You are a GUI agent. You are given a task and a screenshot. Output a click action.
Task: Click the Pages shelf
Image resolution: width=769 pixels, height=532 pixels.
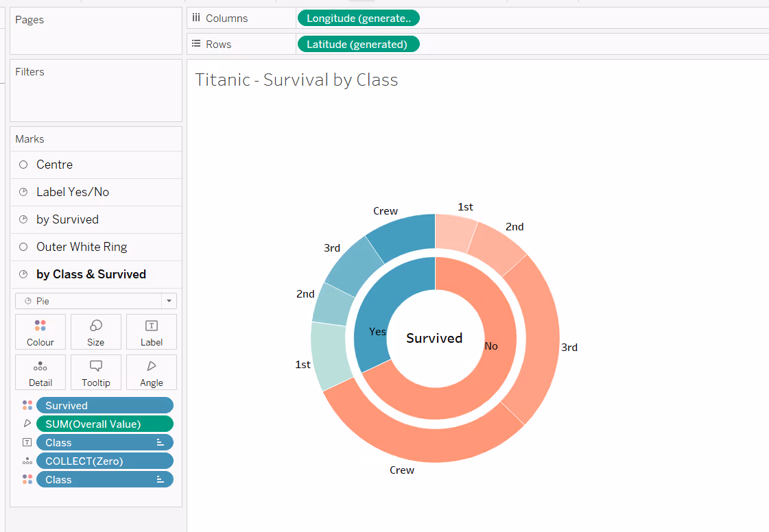(x=96, y=31)
